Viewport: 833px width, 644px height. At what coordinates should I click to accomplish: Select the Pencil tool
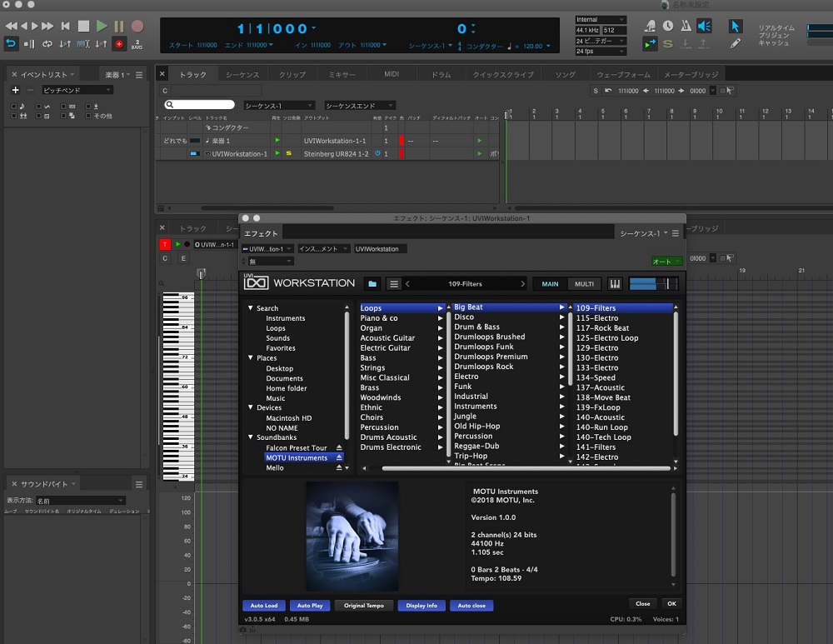pyautogui.click(x=736, y=43)
